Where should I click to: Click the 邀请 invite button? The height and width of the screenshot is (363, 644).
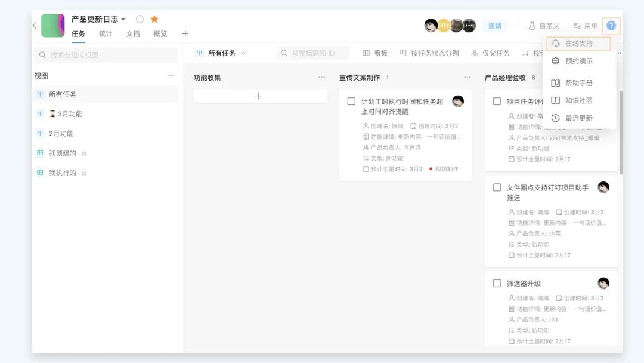click(495, 26)
